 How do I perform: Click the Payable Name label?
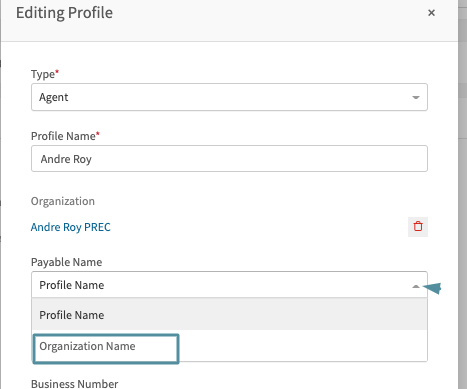point(66,262)
